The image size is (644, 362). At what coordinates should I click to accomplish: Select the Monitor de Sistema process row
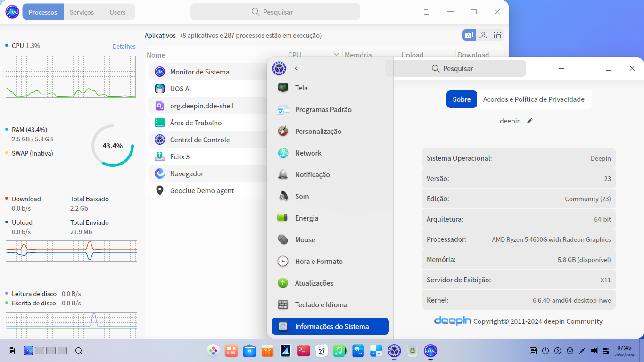coord(208,72)
